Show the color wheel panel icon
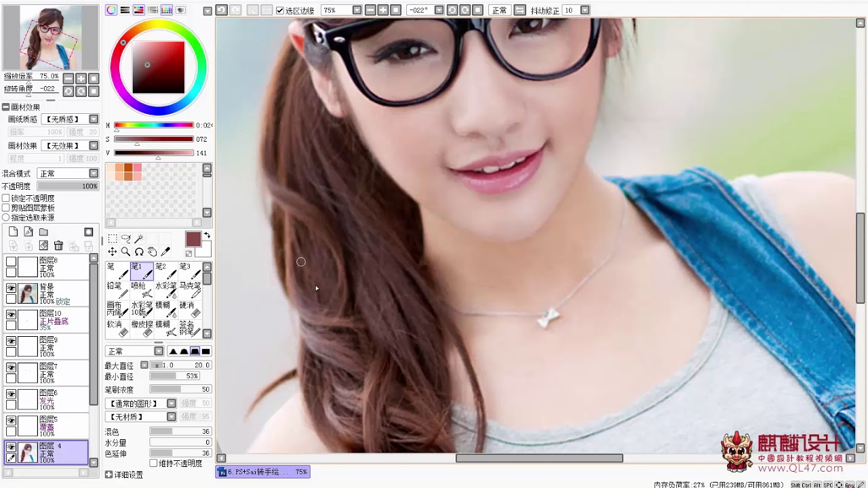This screenshot has width=868, height=488. pos(111,10)
